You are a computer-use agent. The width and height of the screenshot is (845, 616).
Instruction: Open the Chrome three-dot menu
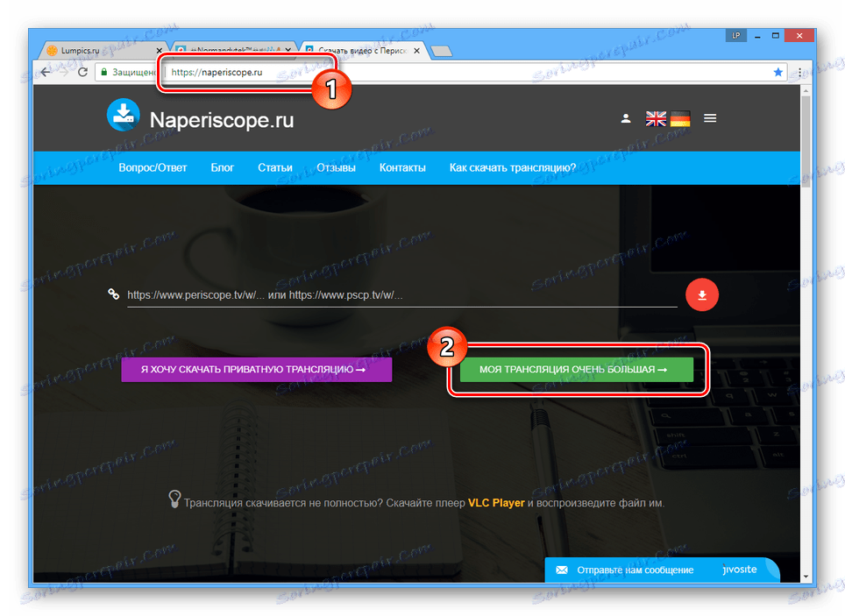coord(799,72)
